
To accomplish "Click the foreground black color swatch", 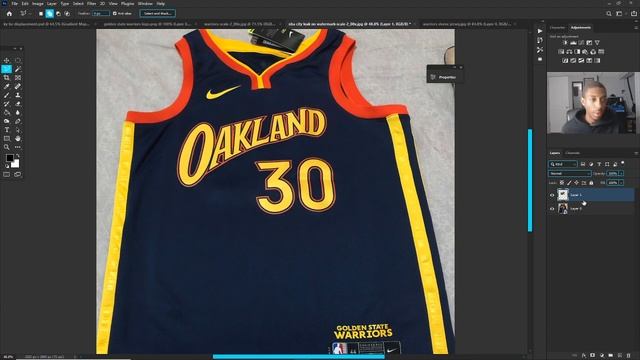I will (x=9, y=158).
